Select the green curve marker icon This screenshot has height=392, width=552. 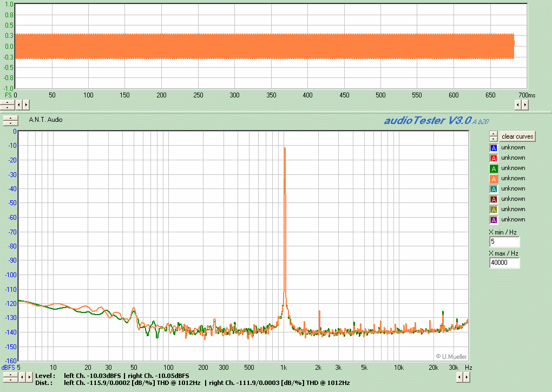tap(493, 168)
